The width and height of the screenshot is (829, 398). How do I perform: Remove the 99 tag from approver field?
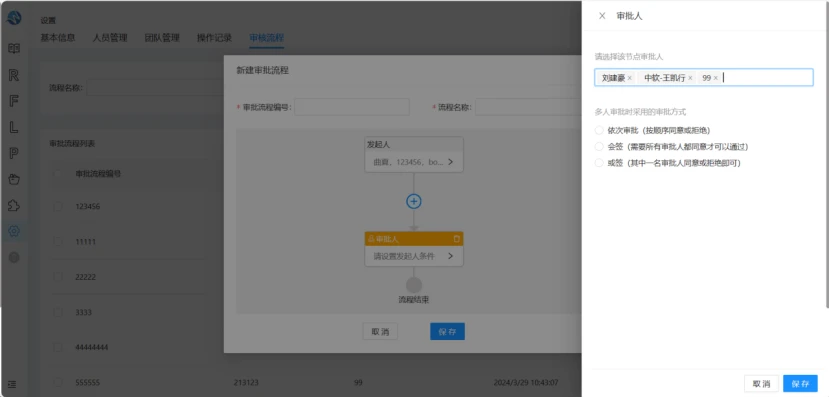tap(715, 78)
